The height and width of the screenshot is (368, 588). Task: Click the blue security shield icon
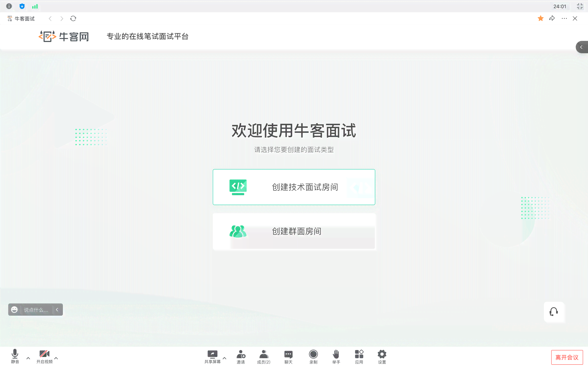click(x=22, y=6)
